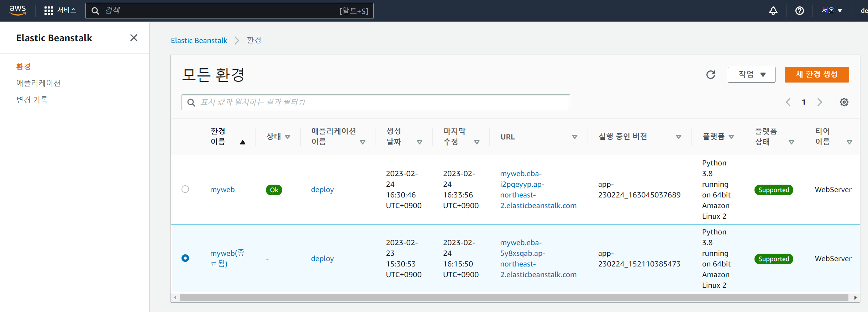868x312 pixels.
Task: Open the 작업 actions dropdown
Action: point(751,75)
